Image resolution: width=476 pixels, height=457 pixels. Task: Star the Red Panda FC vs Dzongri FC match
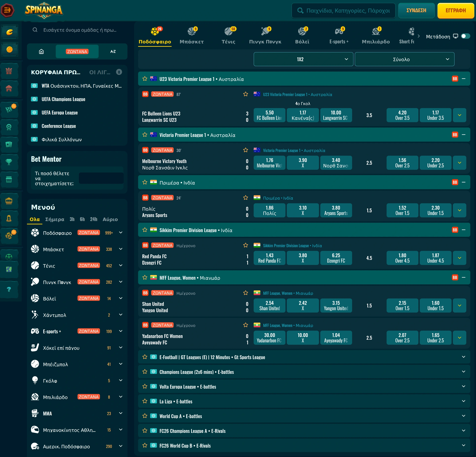(245, 245)
